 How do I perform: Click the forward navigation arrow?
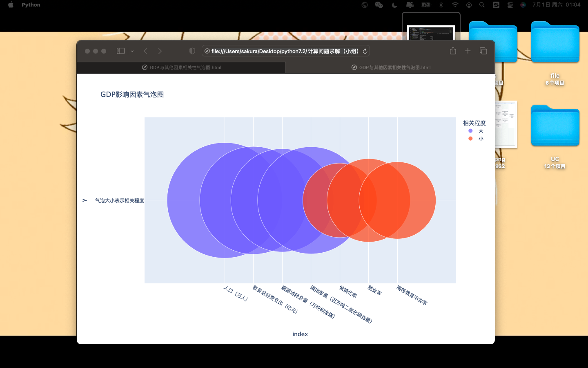160,51
